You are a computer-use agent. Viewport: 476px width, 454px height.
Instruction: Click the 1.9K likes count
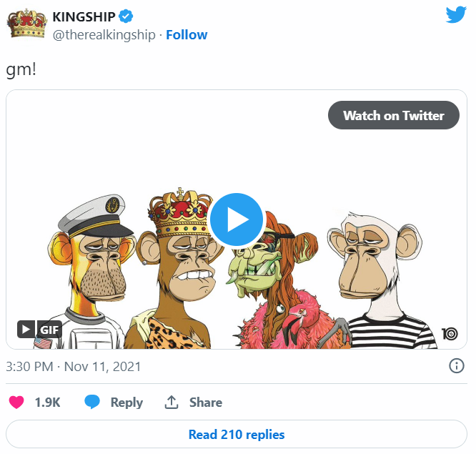point(47,403)
